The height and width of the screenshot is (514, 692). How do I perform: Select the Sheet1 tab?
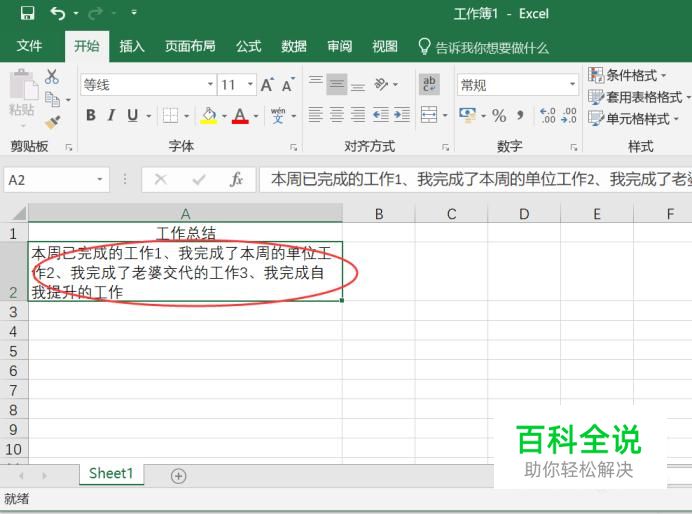pyautogui.click(x=111, y=473)
